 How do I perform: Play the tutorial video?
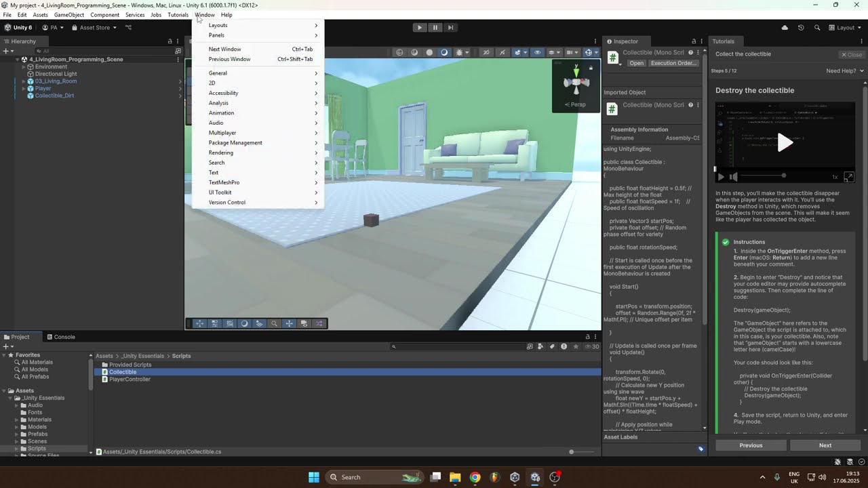coord(785,142)
